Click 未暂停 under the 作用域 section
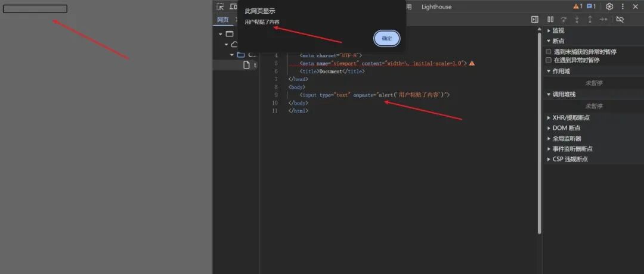 click(x=594, y=83)
